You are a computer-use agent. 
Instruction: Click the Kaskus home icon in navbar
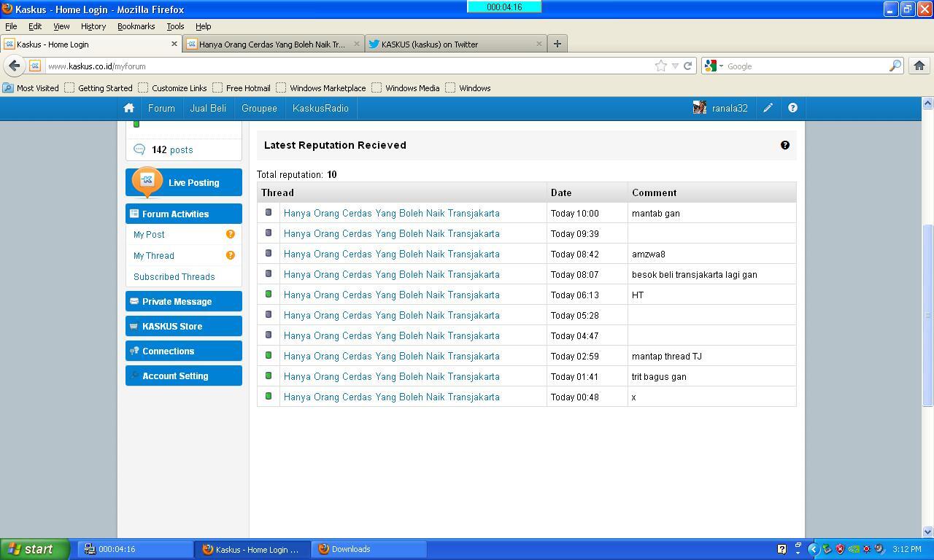[129, 108]
